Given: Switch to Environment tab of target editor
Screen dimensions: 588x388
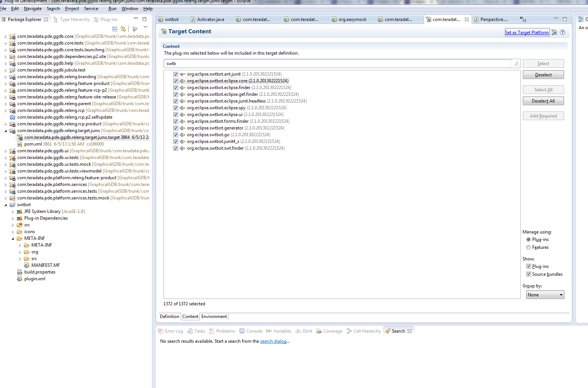Looking at the screenshot, I should pos(214,317).
